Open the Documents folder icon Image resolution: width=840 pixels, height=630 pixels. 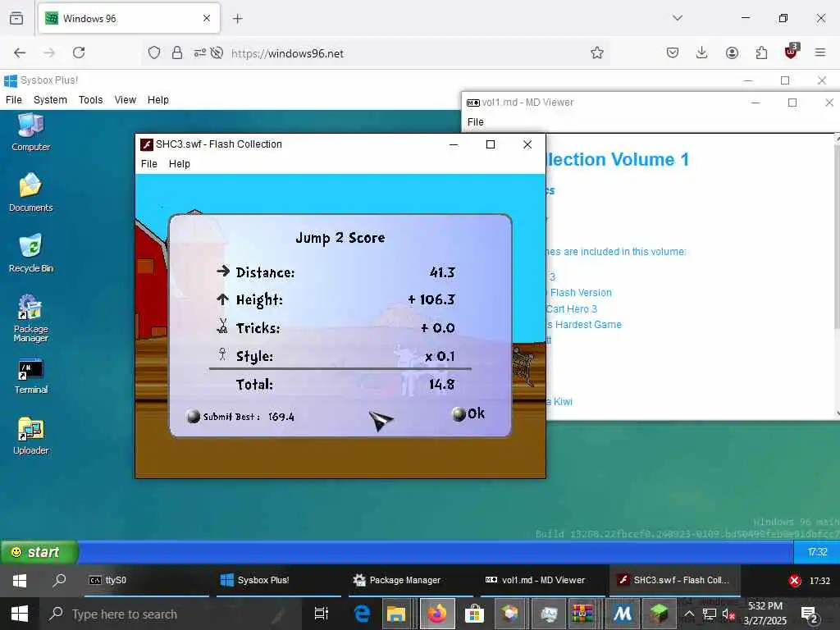(30, 192)
